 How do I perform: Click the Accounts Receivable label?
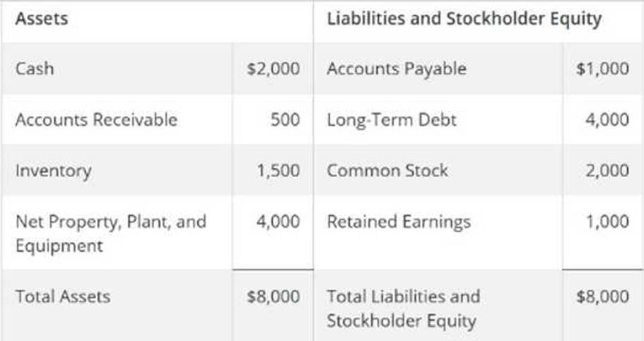tap(96, 119)
